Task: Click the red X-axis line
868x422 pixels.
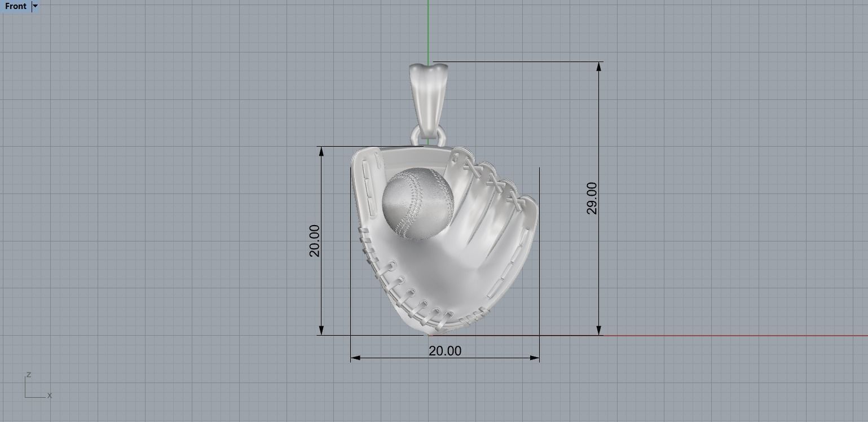Action: (733, 336)
